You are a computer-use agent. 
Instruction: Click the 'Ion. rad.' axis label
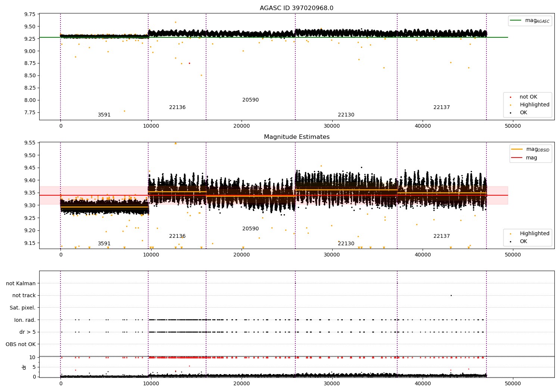pos(25,320)
